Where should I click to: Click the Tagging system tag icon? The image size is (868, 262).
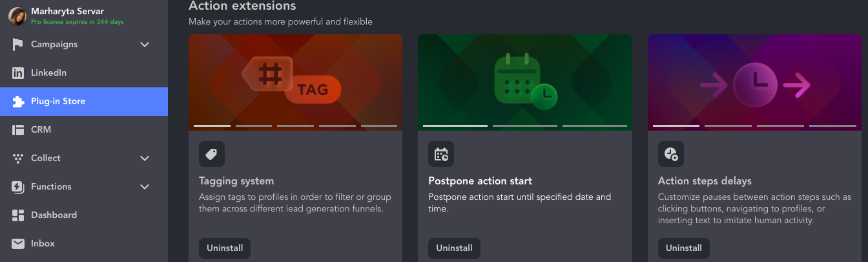(x=212, y=154)
